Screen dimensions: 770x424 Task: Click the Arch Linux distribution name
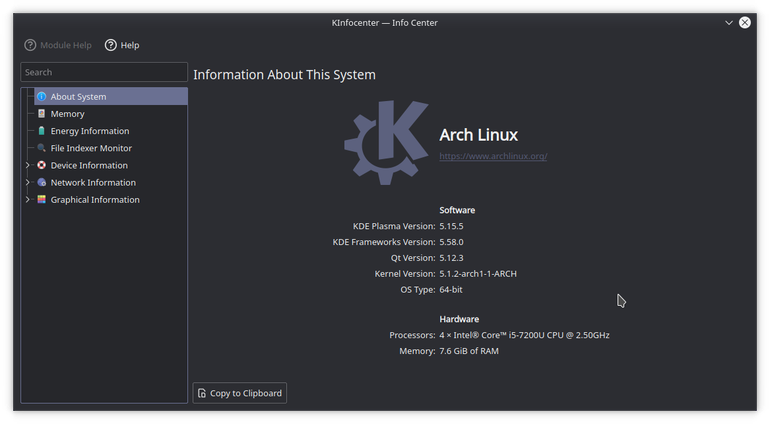pyautogui.click(x=479, y=135)
